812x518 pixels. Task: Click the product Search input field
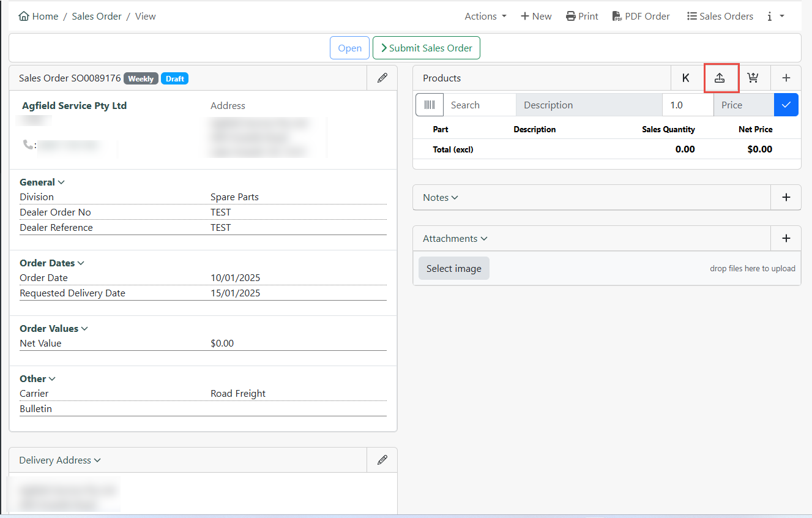tap(479, 105)
